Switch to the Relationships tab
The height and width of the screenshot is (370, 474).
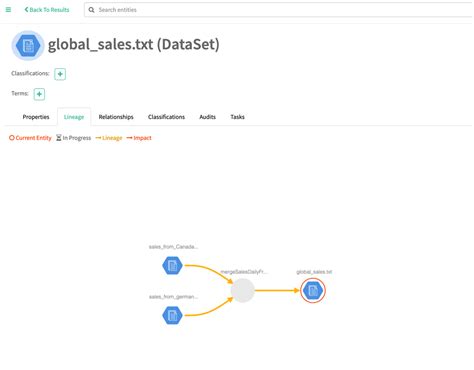pyautogui.click(x=116, y=117)
